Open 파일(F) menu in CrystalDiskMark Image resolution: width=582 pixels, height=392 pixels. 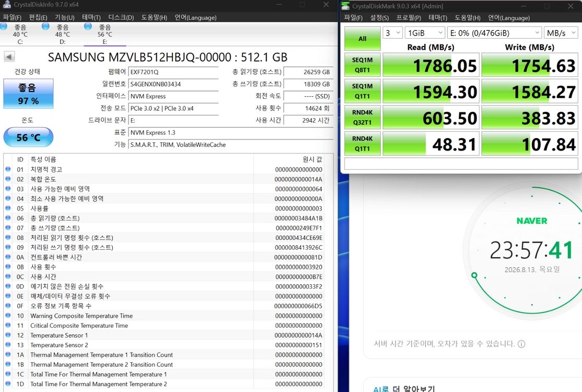353,18
